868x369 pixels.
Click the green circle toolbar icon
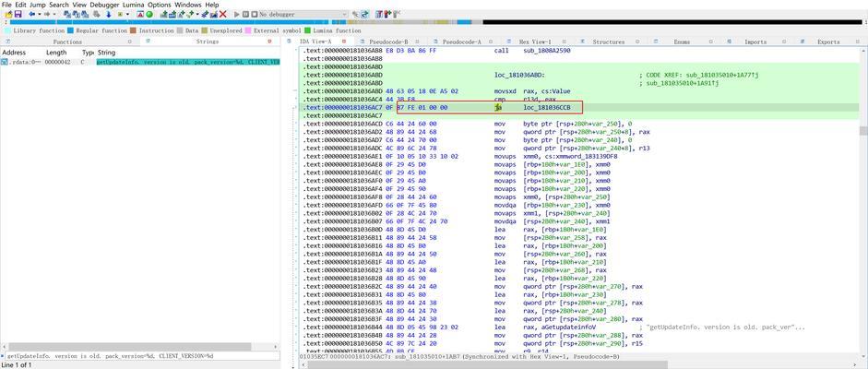point(149,14)
